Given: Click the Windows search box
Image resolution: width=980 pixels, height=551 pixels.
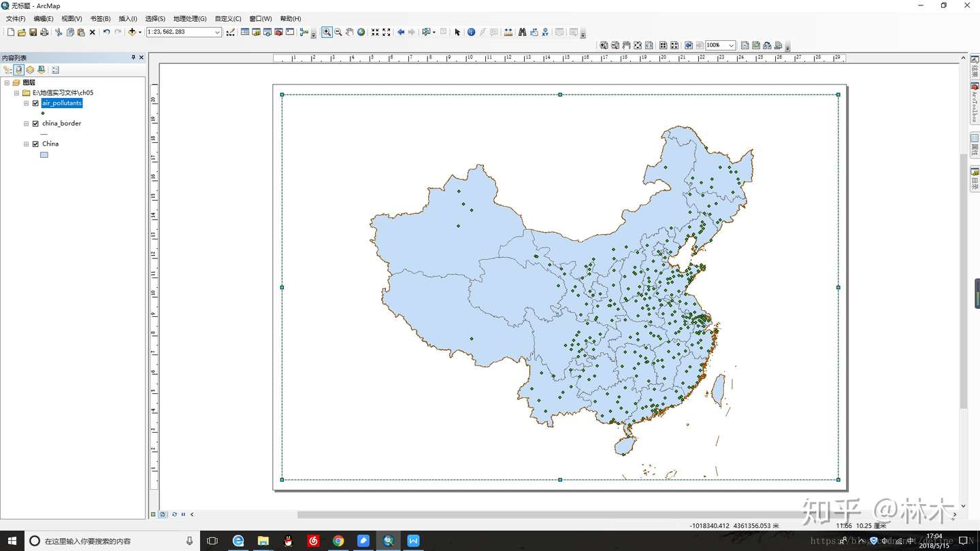Looking at the screenshot, I should pos(112,541).
